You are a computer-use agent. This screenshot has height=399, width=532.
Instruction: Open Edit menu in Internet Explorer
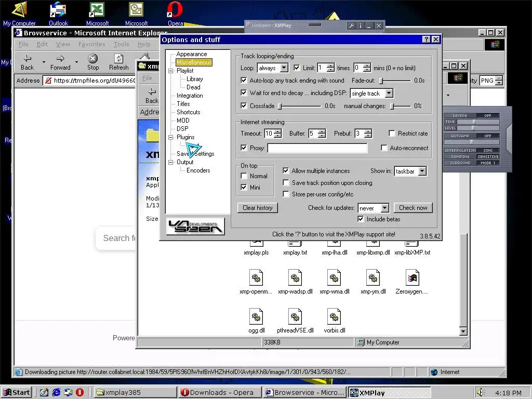[x=42, y=44]
